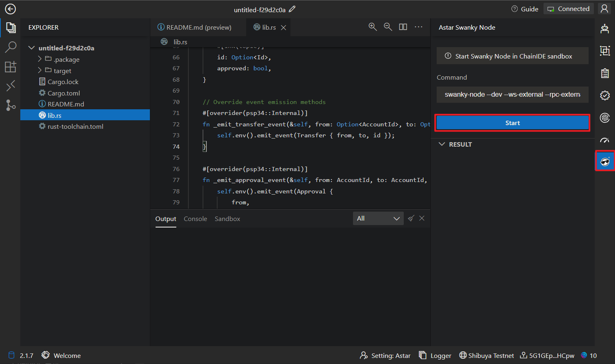Switch to the Console tab
The width and height of the screenshot is (615, 364).
(x=195, y=219)
